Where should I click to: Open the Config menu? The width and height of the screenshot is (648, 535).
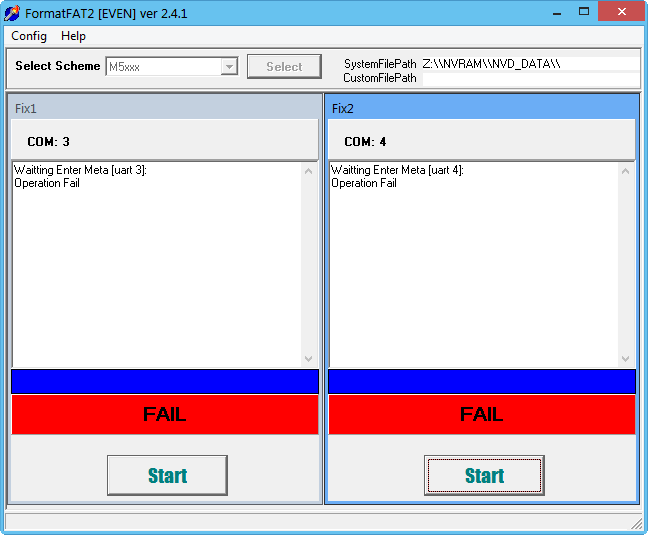(29, 36)
